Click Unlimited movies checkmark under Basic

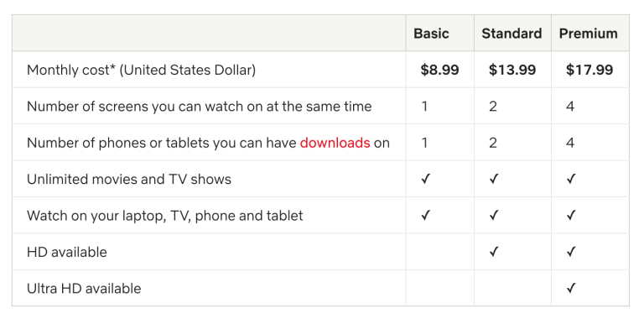pyautogui.click(x=425, y=179)
